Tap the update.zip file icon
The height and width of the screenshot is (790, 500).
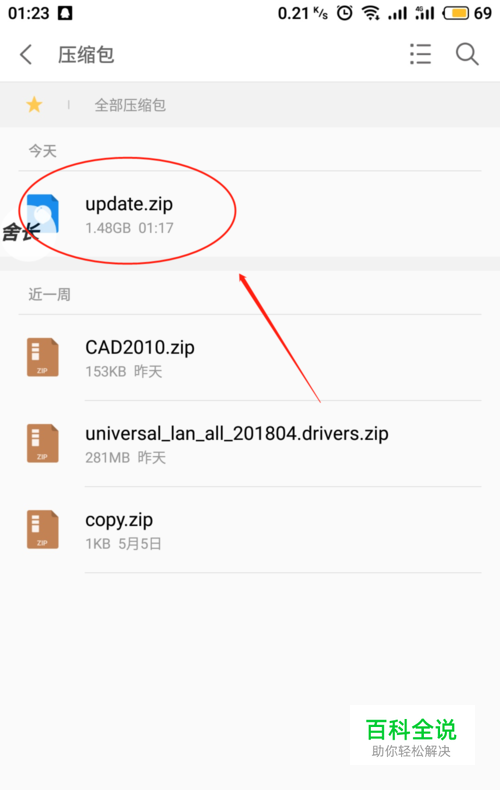pyautogui.click(x=43, y=214)
